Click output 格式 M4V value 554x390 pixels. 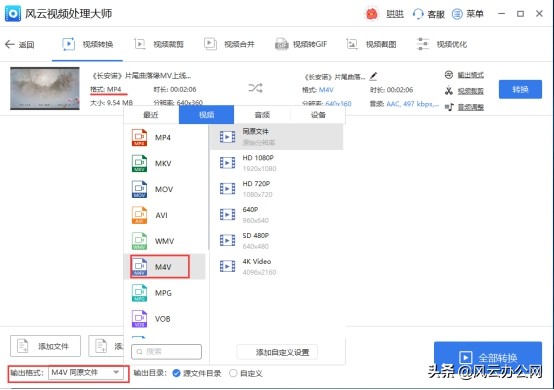pos(326,90)
